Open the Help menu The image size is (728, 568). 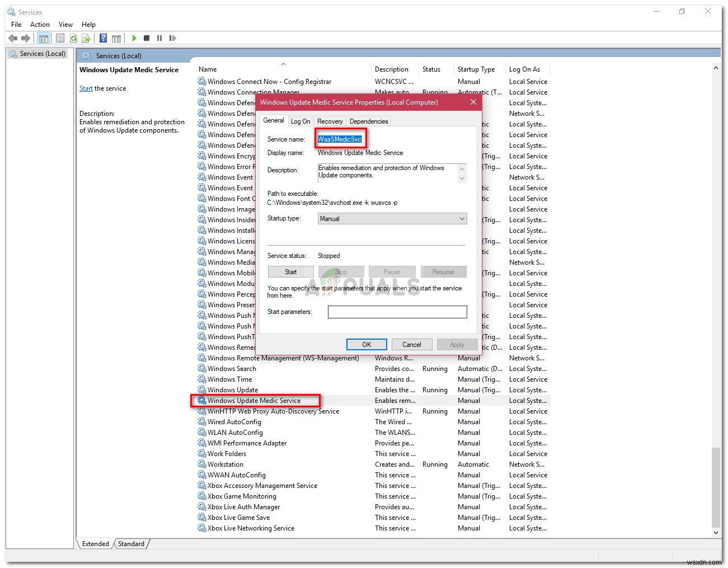pyautogui.click(x=88, y=25)
